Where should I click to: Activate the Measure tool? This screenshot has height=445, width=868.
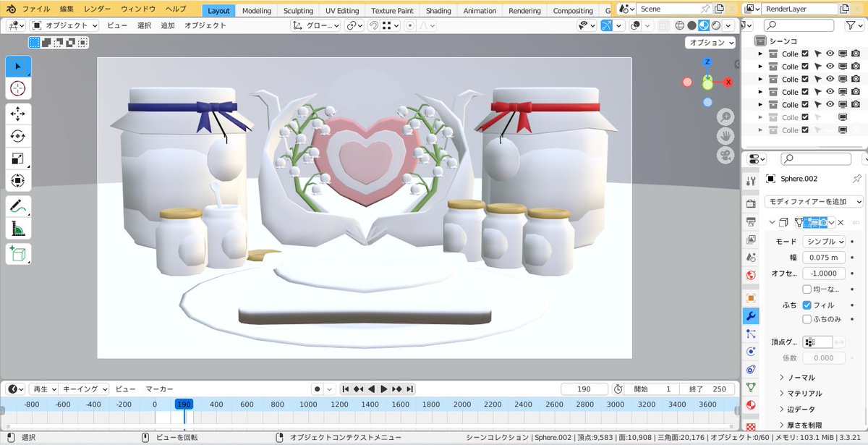click(18, 229)
